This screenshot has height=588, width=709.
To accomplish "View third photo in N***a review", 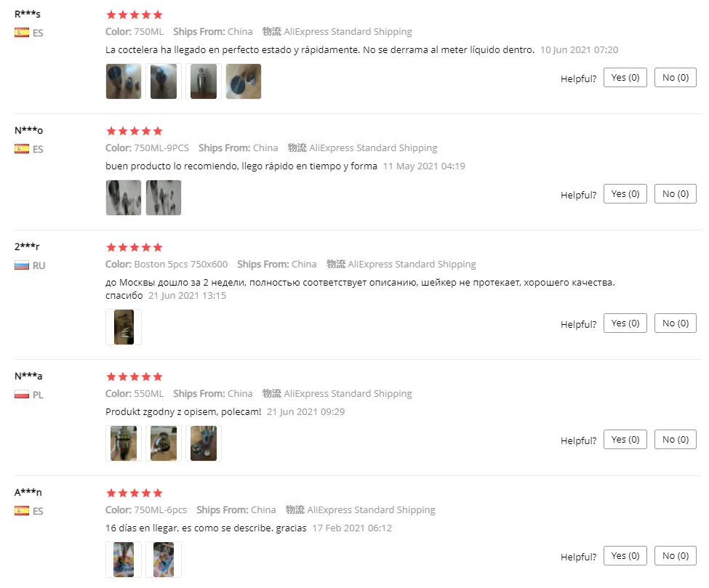I will click(204, 443).
